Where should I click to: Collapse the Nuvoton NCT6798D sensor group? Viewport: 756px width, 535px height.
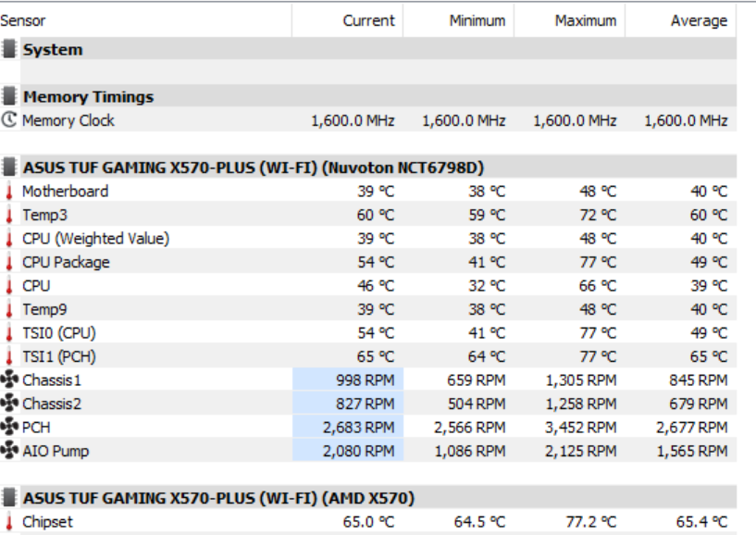pyautogui.click(x=368, y=168)
